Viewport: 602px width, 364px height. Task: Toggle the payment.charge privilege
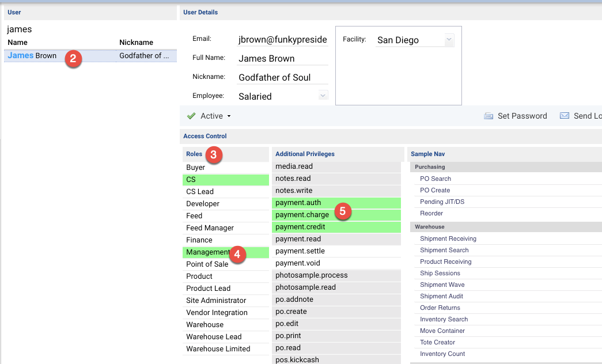(x=336, y=215)
